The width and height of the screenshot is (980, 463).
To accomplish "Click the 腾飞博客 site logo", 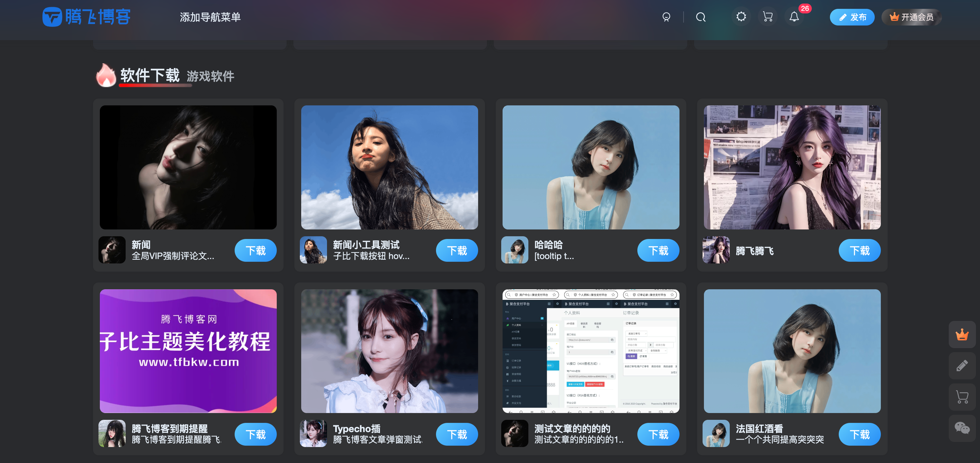I will pos(86,17).
